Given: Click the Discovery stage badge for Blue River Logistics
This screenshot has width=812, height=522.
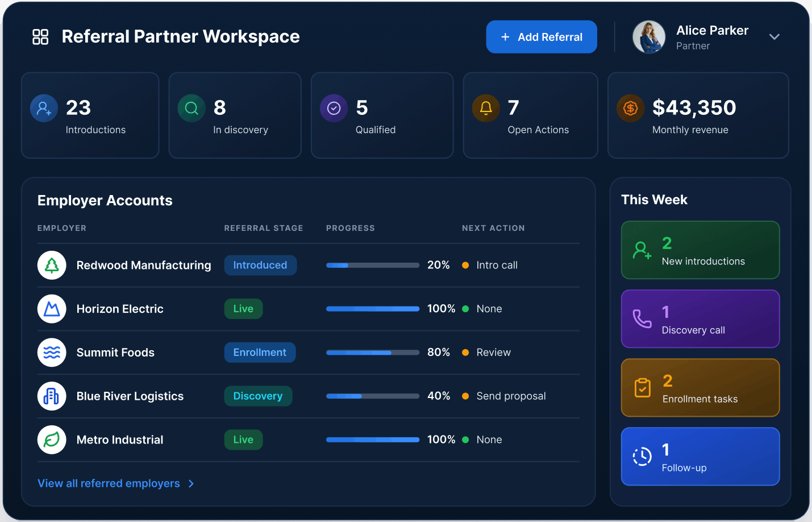Looking at the screenshot, I should click(258, 396).
